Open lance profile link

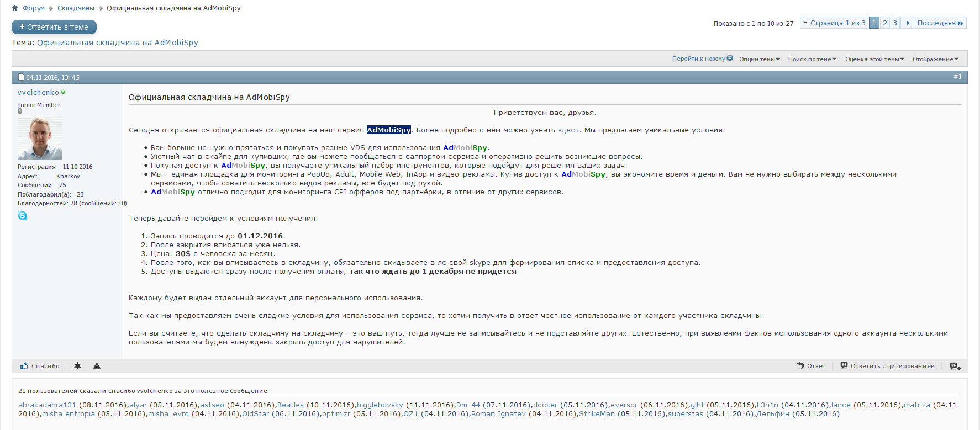click(x=841, y=405)
